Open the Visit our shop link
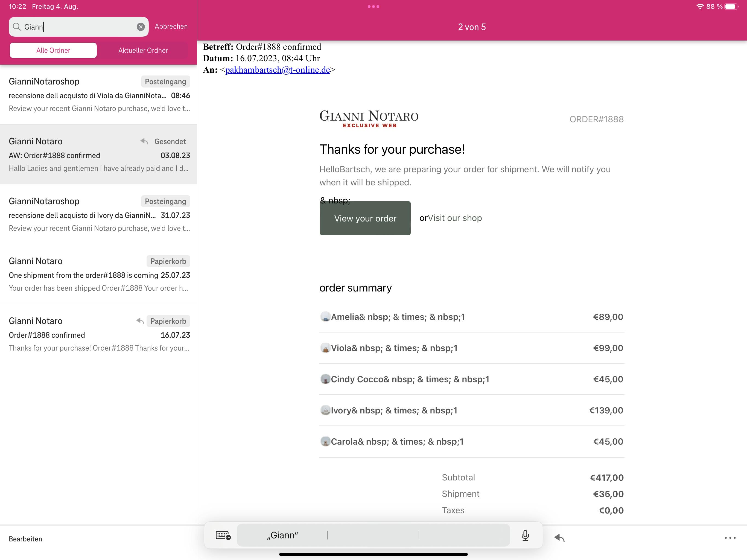This screenshot has width=747, height=560. 454,218
